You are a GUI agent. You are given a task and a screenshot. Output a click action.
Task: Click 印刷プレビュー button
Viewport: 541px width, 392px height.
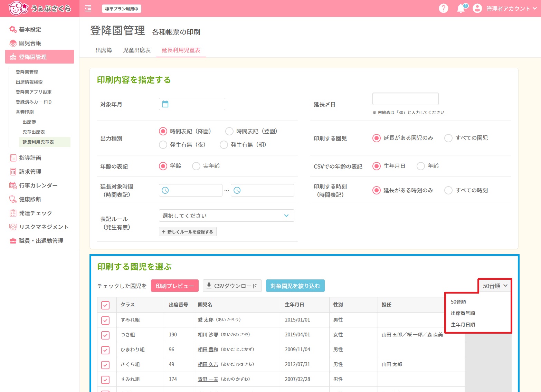coord(175,286)
